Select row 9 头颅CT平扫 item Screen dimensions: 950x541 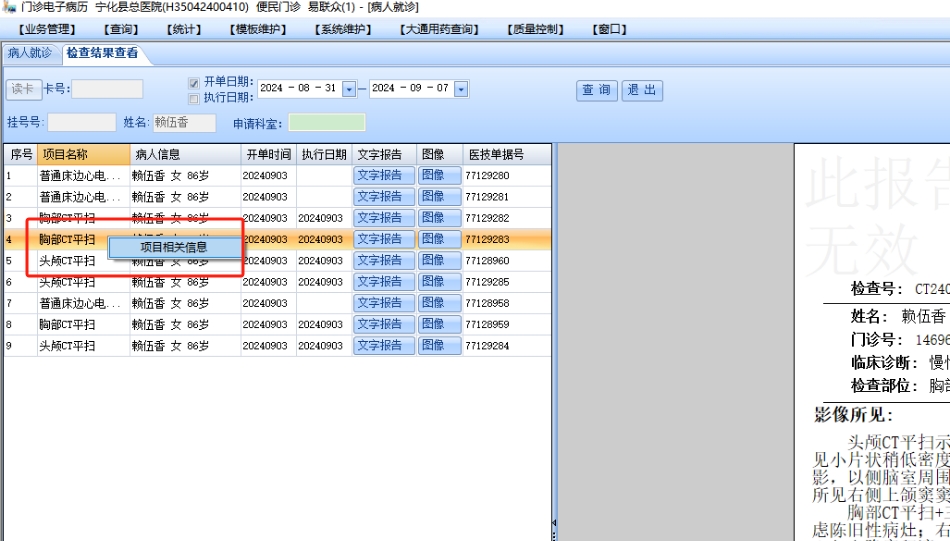click(x=67, y=345)
